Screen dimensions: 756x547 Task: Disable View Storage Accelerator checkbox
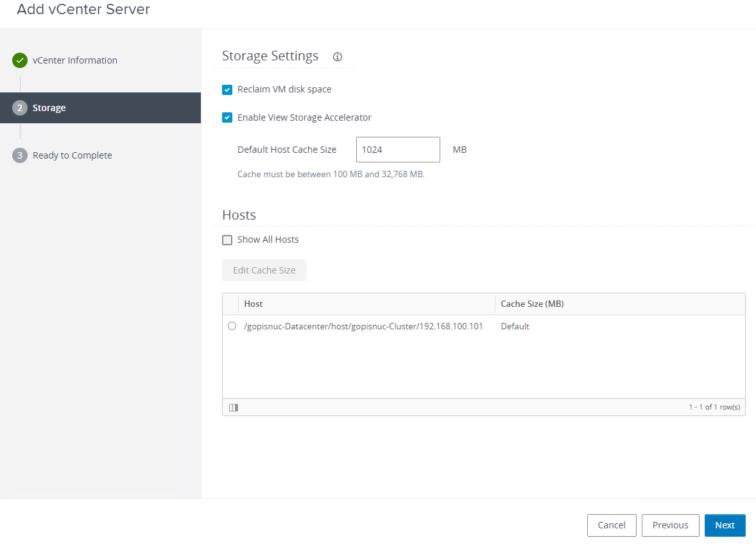(x=227, y=117)
